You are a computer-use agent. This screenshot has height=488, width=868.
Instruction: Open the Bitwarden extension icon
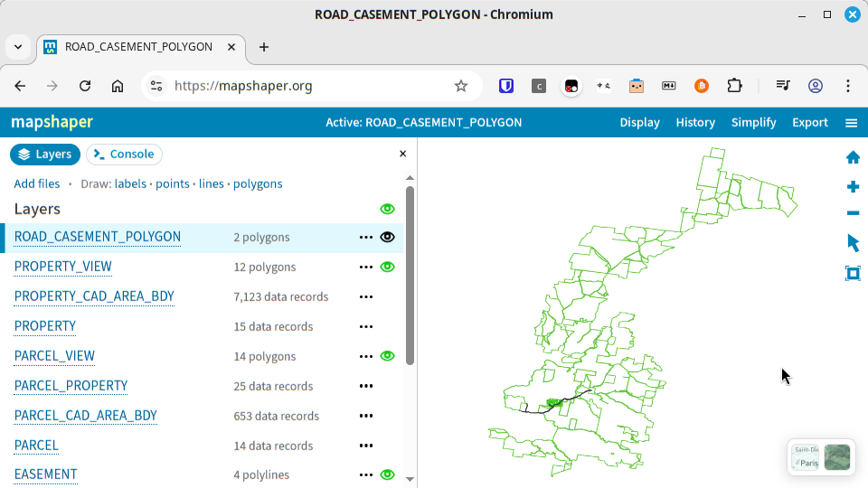506,86
